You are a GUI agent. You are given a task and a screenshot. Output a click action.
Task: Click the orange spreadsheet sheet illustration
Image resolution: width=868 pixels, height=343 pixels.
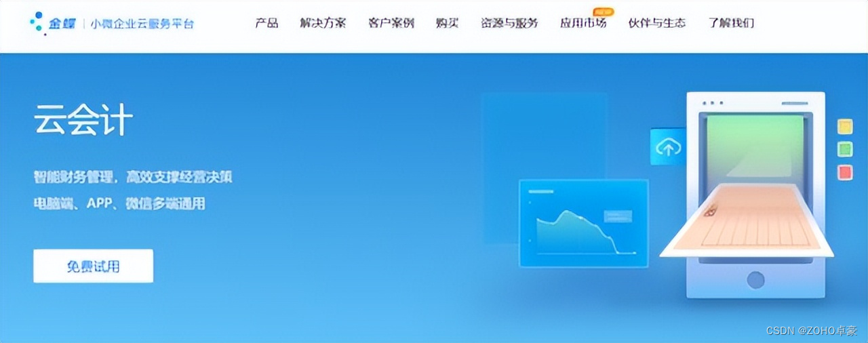coord(747,222)
